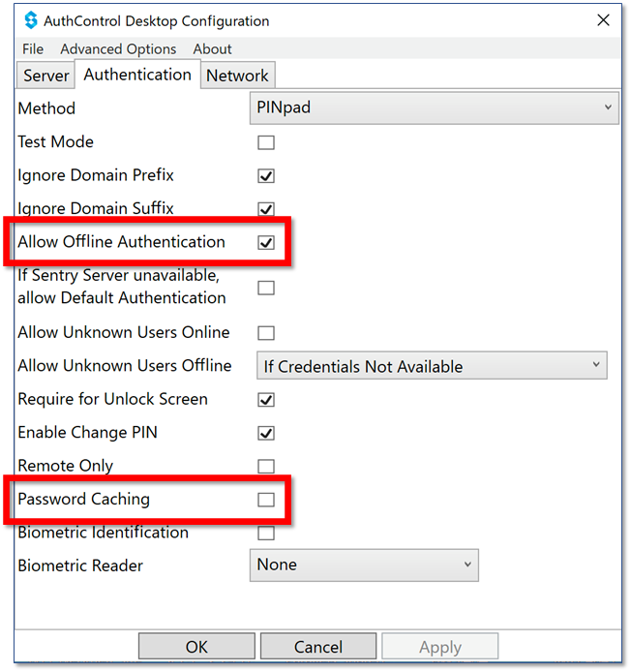Enable the Test Mode checkbox
Image resolution: width=631 pixels, height=672 pixels.
click(x=266, y=142)
